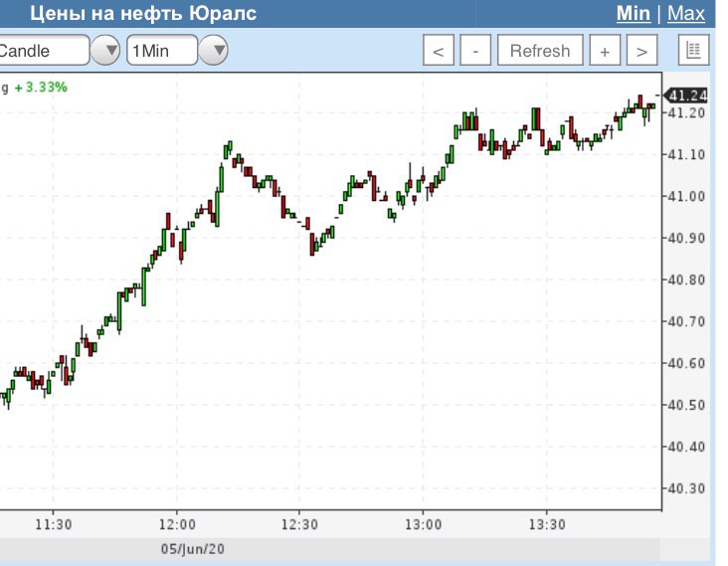Click the 41.20 price axis label
Viewport: 728px width, 566px height.
pyautogui.click(x=686, y=112)
